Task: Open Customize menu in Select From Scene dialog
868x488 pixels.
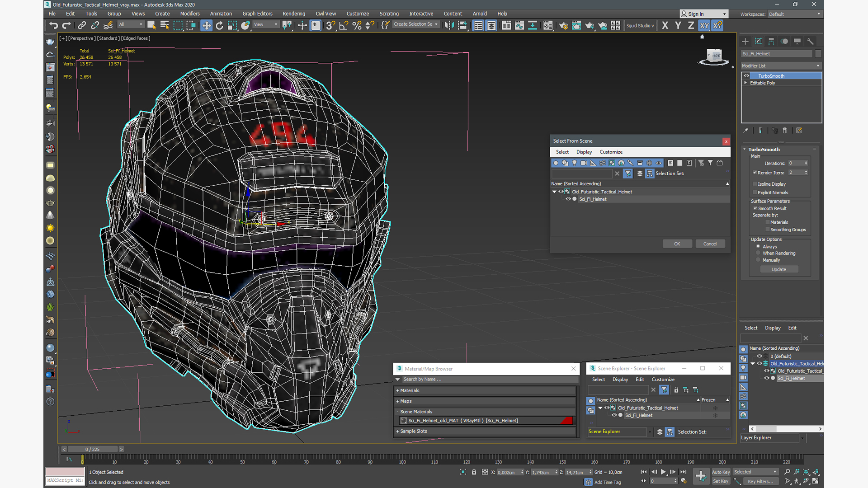Action: (x=611, y=152)
